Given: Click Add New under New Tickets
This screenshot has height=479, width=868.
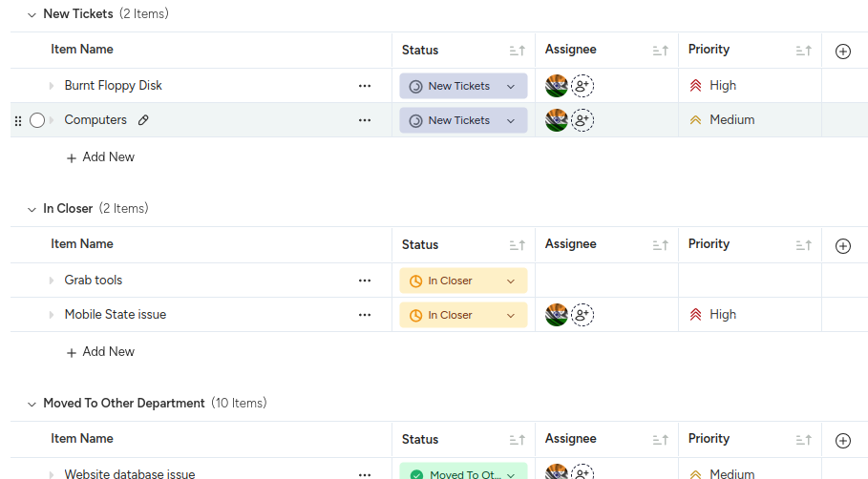Looking at the screenshot, I should click(x=100, y=157).
